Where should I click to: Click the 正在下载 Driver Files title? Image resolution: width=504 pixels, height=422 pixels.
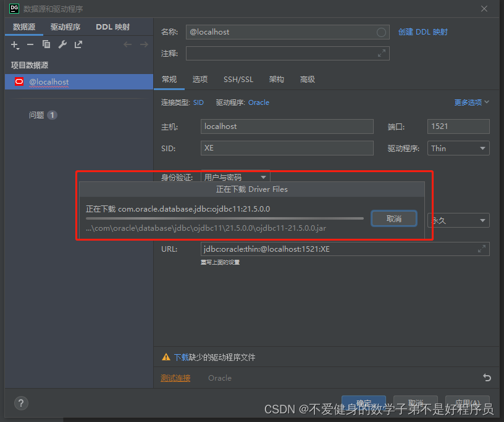point(251,189)
